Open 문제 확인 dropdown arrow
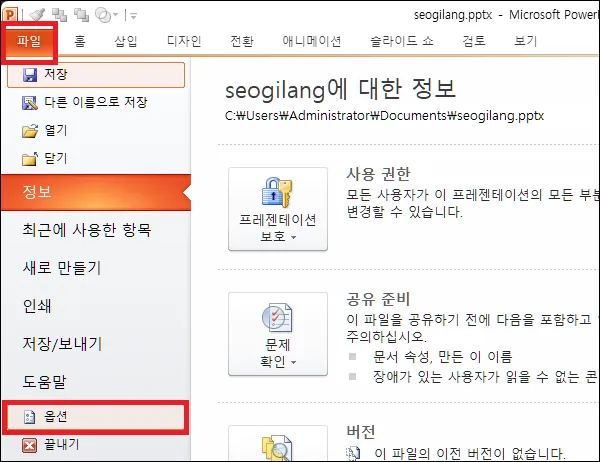The width and height of the screenshot is (600, 462). [293, 362]
